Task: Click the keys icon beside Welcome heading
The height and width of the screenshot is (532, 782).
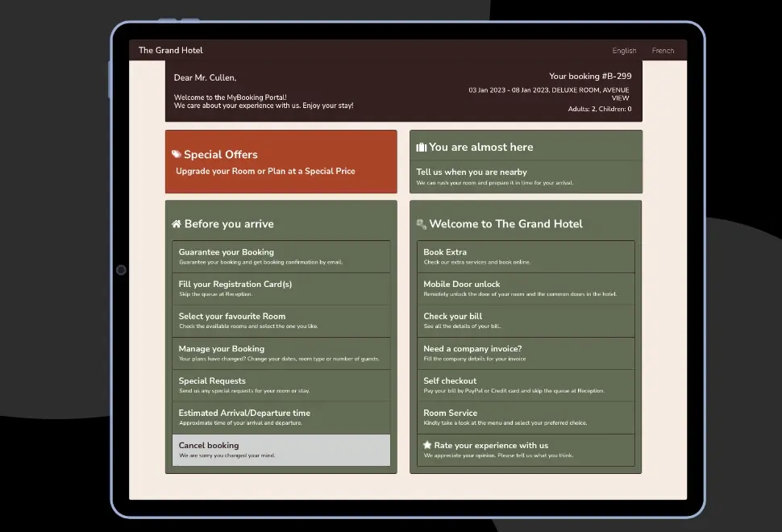Action: (421, 224)
